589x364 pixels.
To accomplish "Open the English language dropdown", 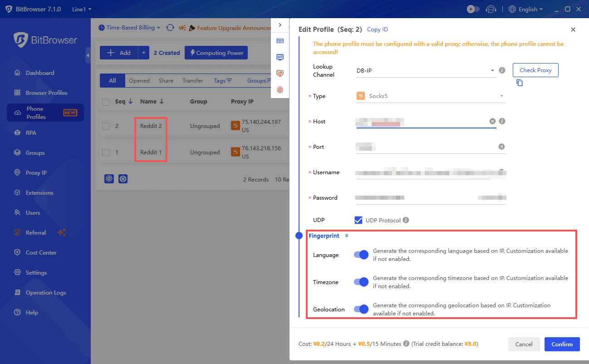I will (x=526, y=9).
